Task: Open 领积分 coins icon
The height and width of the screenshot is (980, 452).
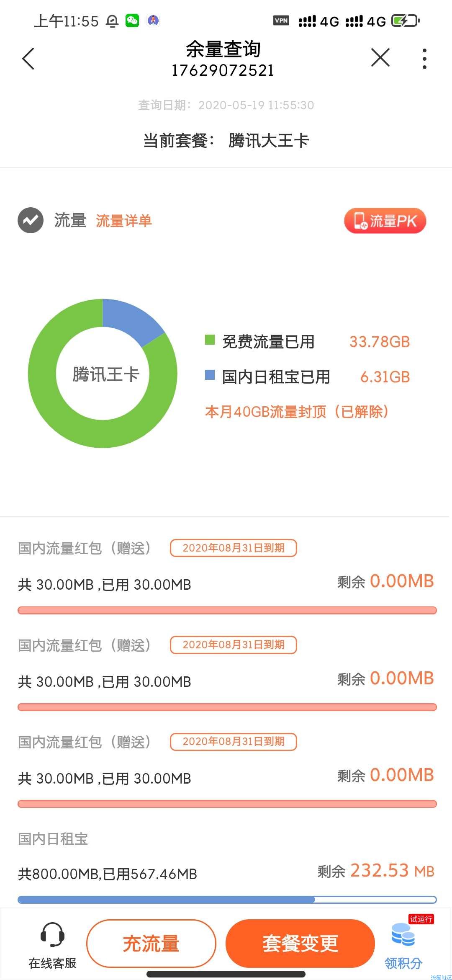Action: 403,935
